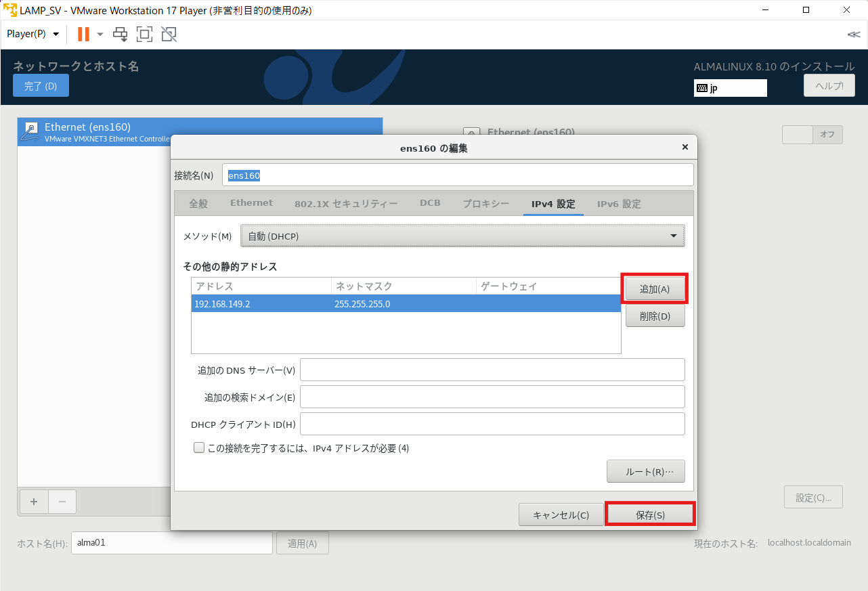Select the IPv4 設定 tab

pyautogui.click(x=553, y=204)
